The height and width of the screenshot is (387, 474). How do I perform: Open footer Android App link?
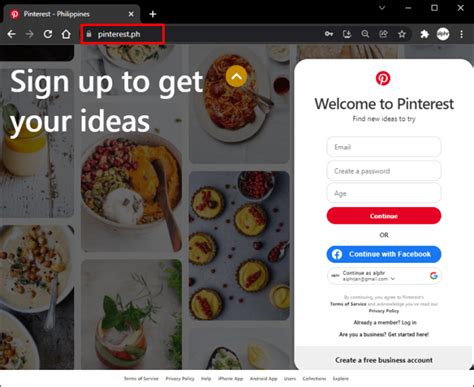point(263,379)
